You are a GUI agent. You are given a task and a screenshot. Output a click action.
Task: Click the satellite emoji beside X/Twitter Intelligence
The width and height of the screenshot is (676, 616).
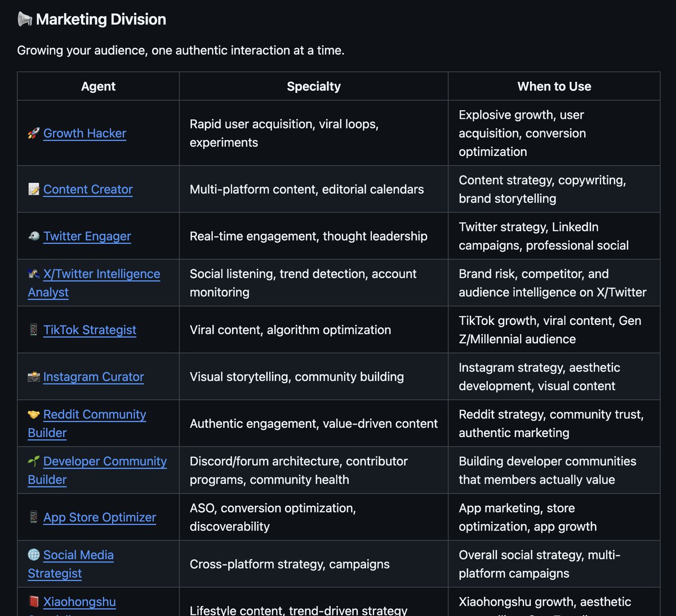coord(34,274)
